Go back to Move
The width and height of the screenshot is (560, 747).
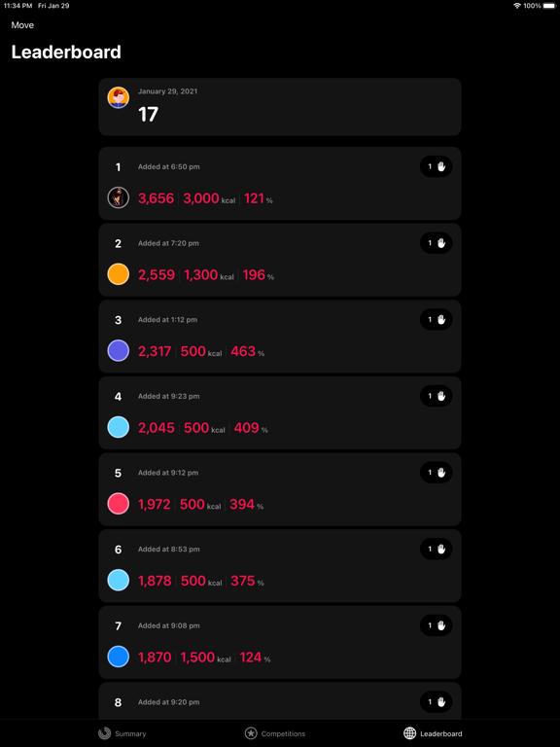coord(22,25)
